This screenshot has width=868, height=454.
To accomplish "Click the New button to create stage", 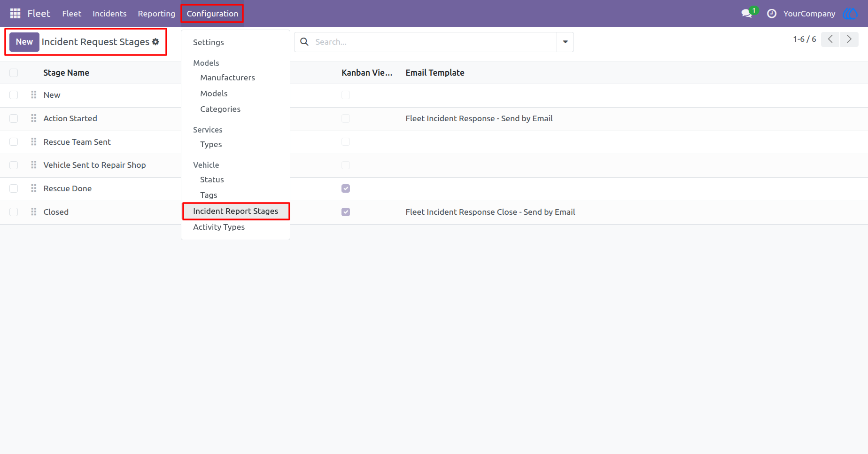I will coord(24,42).
